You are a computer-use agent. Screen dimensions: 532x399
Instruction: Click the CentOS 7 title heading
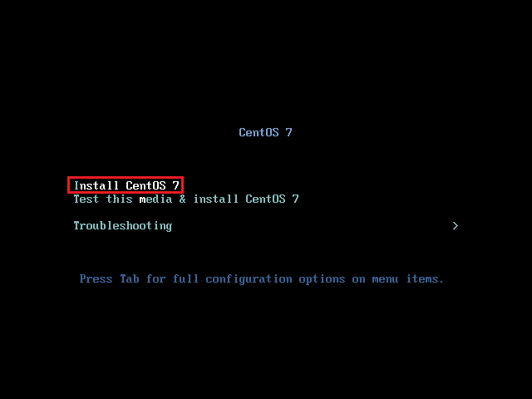click(265, 132)
